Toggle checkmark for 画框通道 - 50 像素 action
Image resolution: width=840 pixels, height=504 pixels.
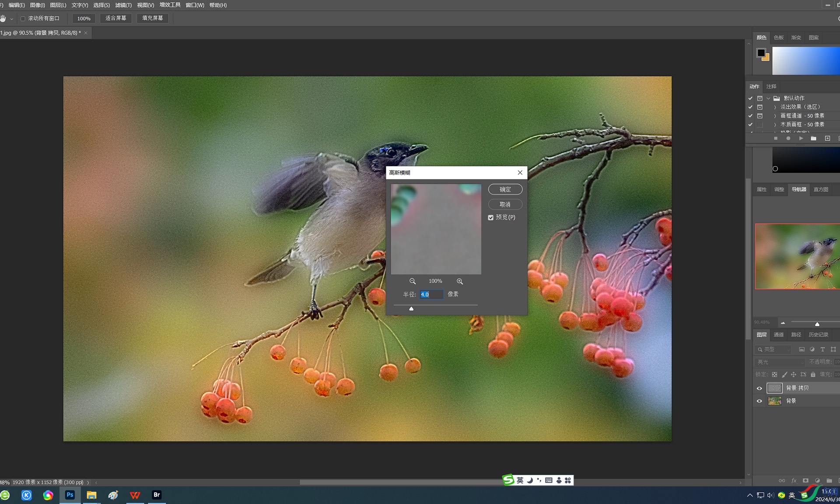pos(750,116)
